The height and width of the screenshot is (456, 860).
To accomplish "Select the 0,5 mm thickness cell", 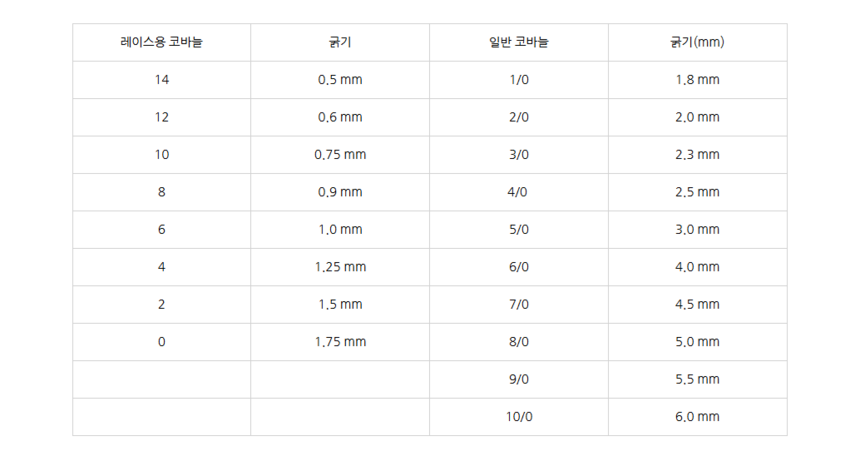I will click(340, 80).
